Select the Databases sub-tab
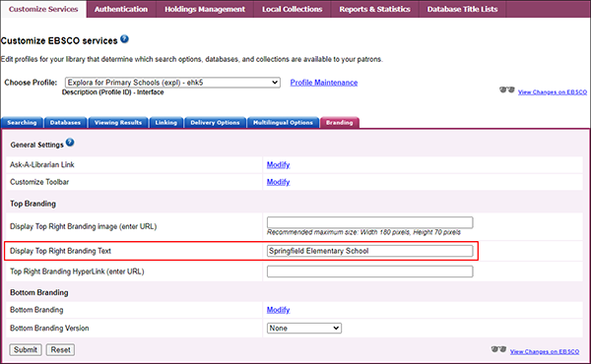Image resolution: width=591 pixels, height=364 pixels. [x=65, y=122]
